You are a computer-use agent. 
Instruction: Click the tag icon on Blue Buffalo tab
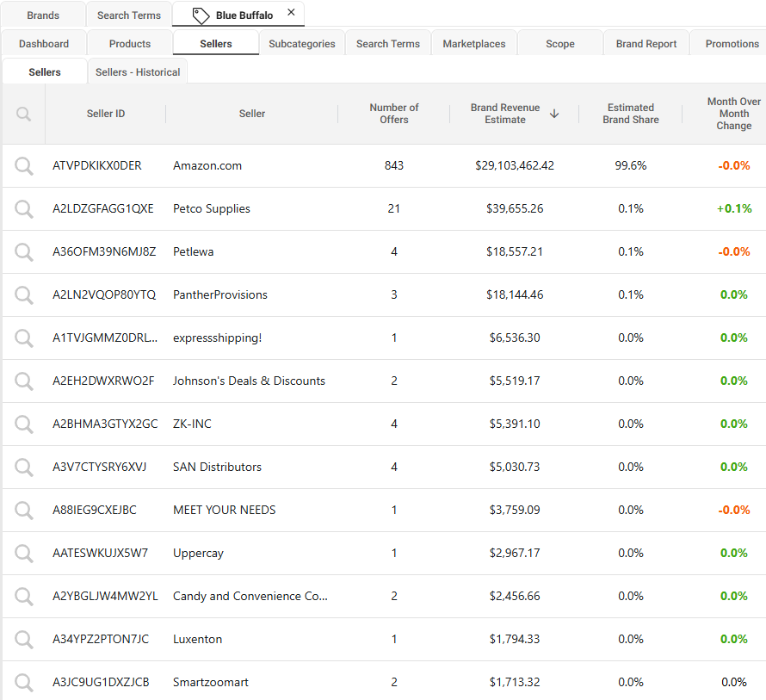pos(201,15)
